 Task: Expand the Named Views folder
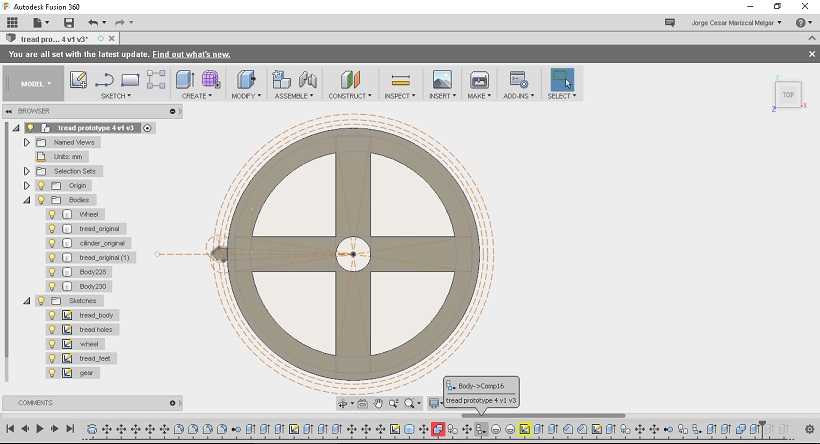coord(27,142)
